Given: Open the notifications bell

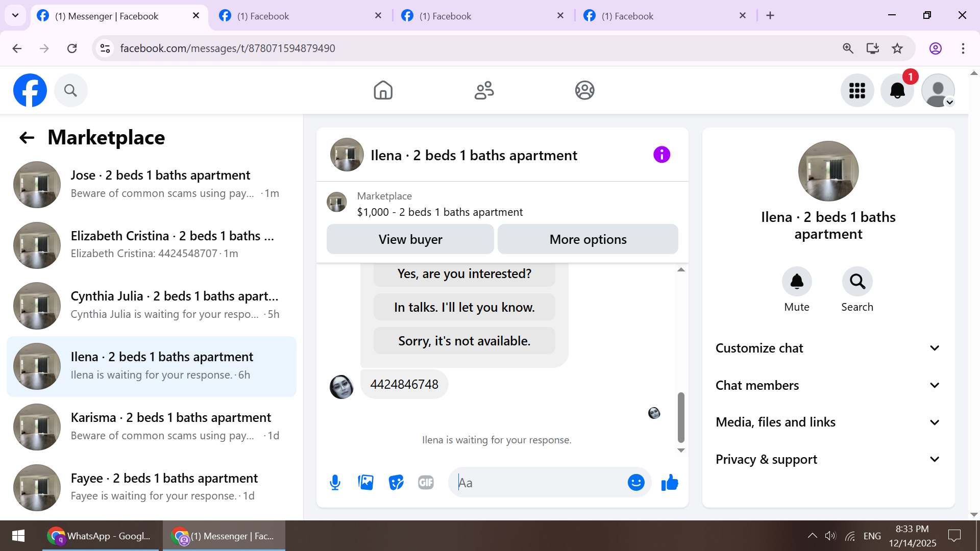Looking at the screenshot, I should [x=897, y=91].
